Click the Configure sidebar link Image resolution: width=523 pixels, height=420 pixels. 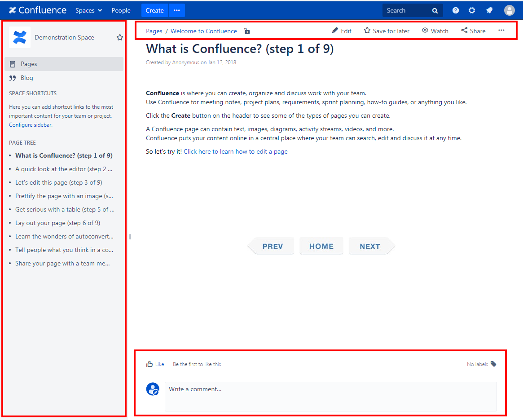tap(31, 125)
